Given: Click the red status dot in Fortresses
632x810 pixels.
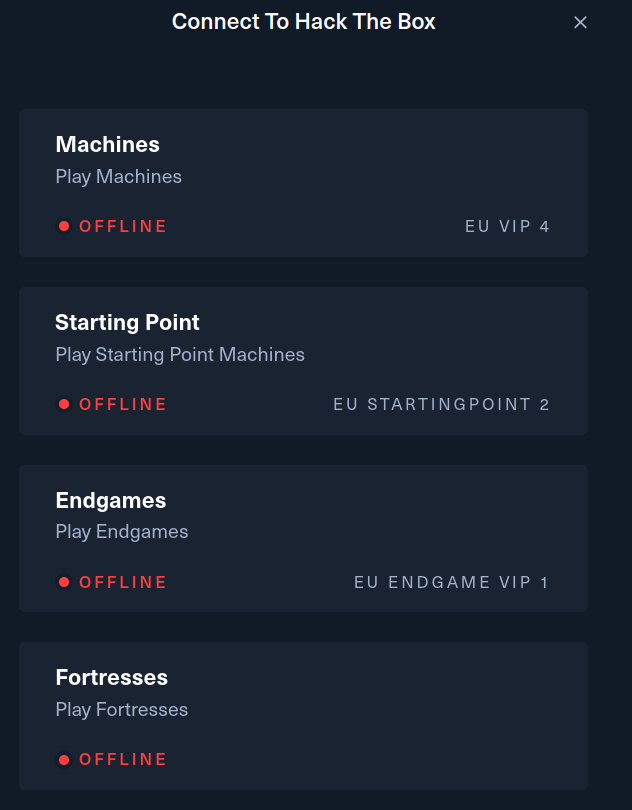Looking at the screenshot, I should (x=64, y=759).
